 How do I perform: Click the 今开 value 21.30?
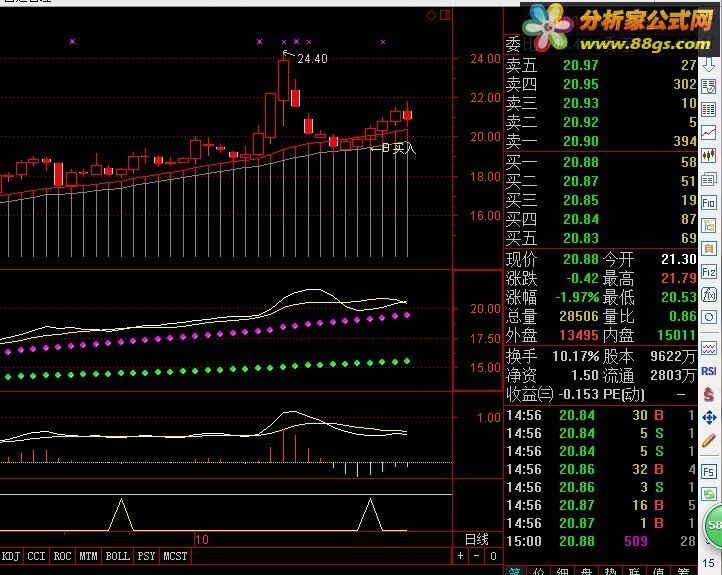click(679, 259)
